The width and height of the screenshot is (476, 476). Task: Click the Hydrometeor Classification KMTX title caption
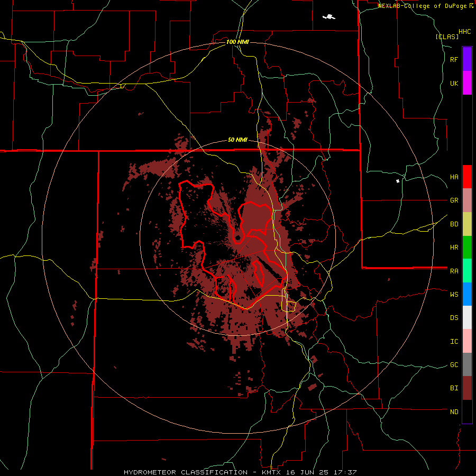pyautogui.click(x=240, y=472)
